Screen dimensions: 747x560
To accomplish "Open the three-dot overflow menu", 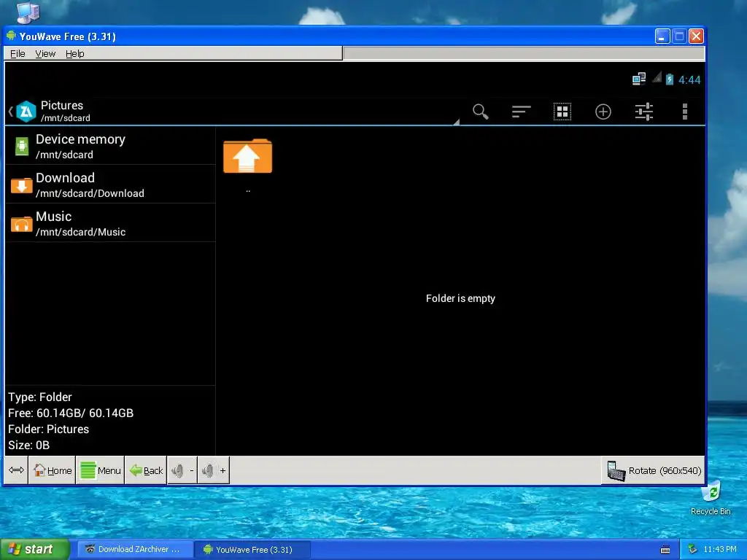I will coord(685,112).
